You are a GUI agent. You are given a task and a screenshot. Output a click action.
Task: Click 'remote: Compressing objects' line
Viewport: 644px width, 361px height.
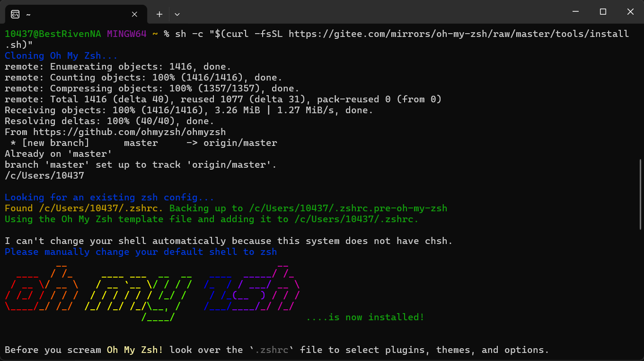pyautogui.click(x=152, y=88)
